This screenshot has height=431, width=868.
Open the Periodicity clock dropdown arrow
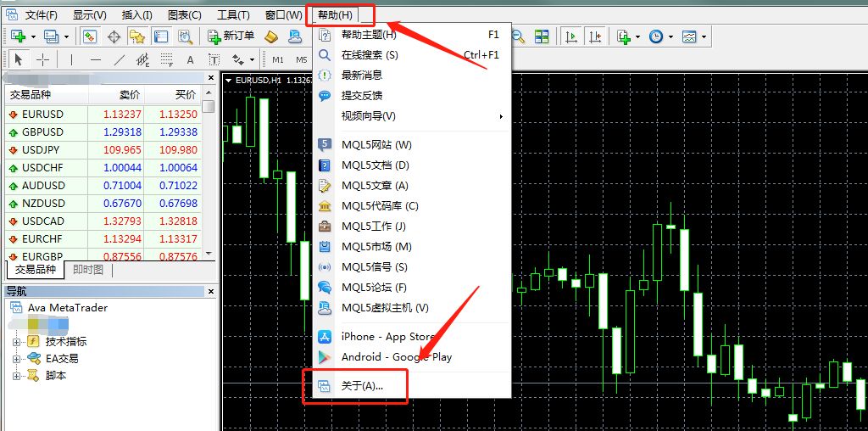[x=671, y=36]
